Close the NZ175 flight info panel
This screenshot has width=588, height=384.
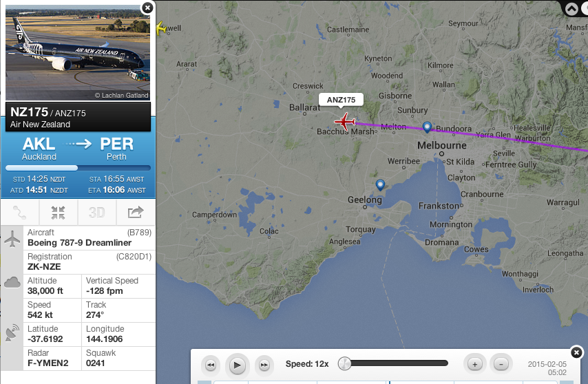(x=147, y=8)
